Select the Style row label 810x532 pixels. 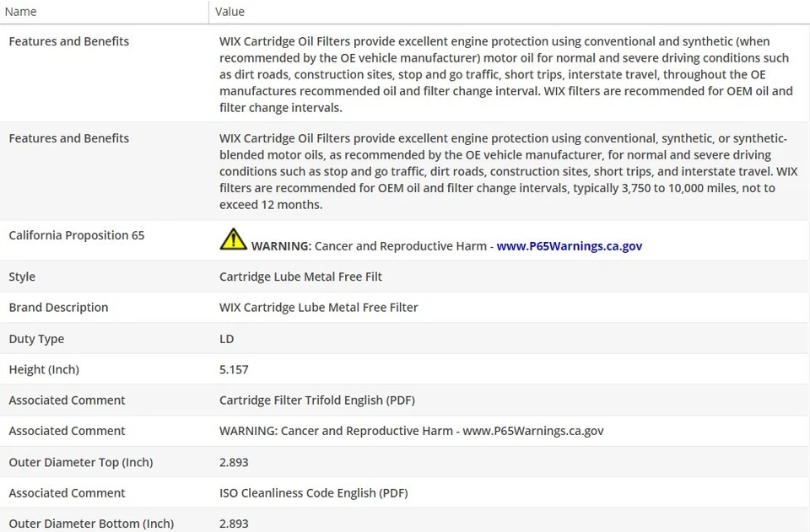[x=22, y=277]
